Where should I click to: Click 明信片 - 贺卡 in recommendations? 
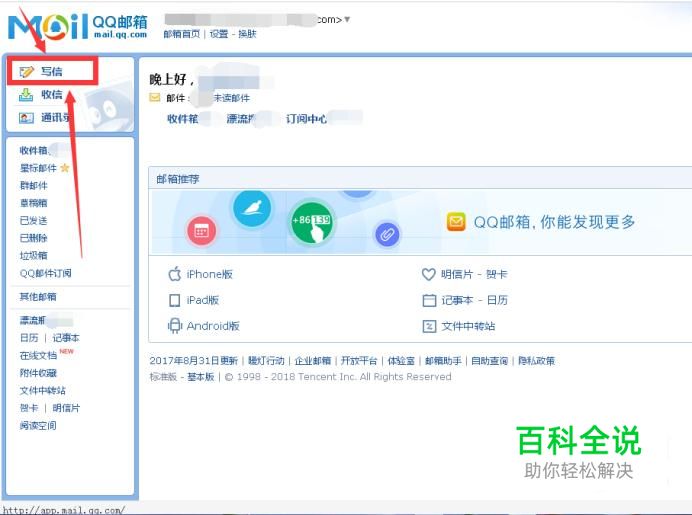click(x=474, y=274)
